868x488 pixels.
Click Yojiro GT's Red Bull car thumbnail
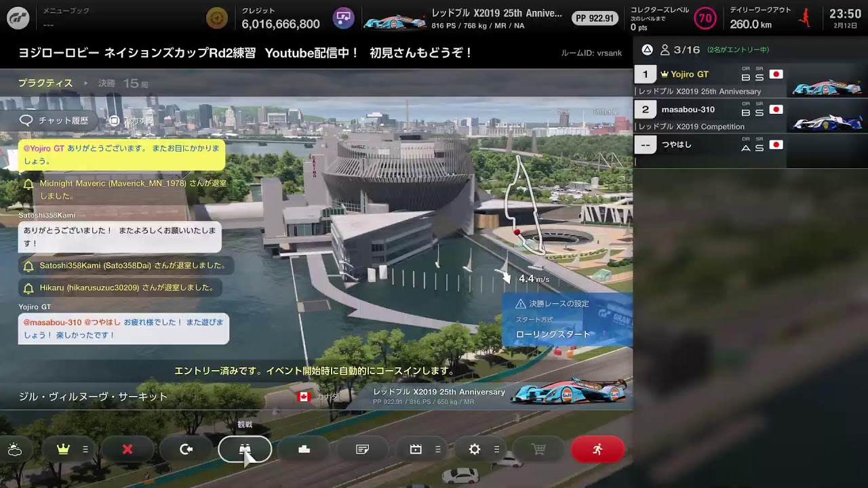827,87
